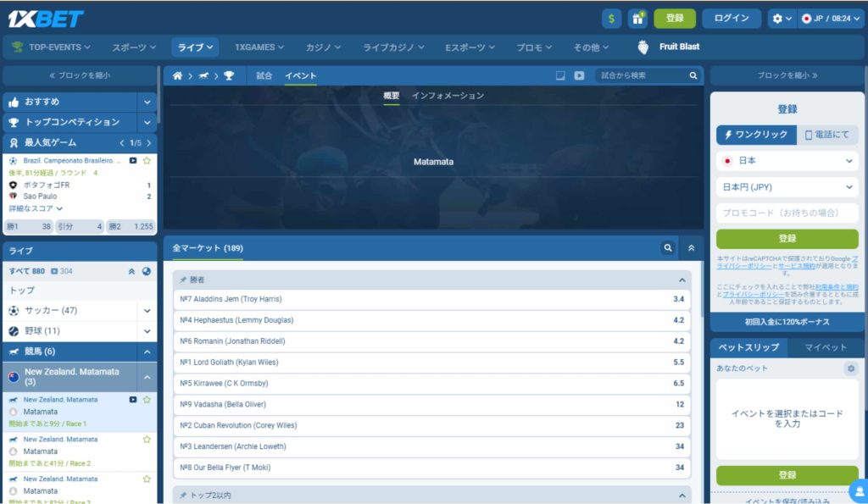Open settings gear dropdown in header
The image size is (868, 504).
781,19
